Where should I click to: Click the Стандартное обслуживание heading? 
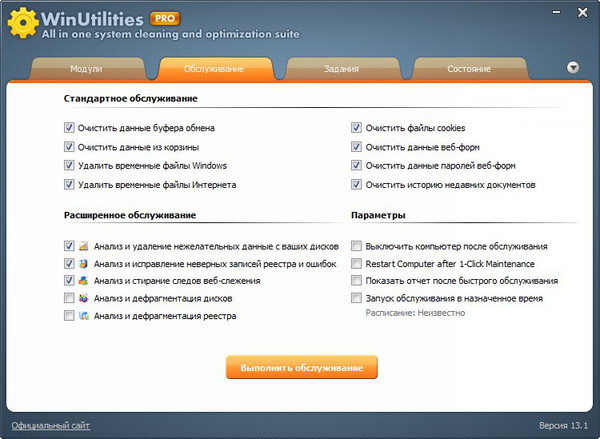[x=130, y=98]
